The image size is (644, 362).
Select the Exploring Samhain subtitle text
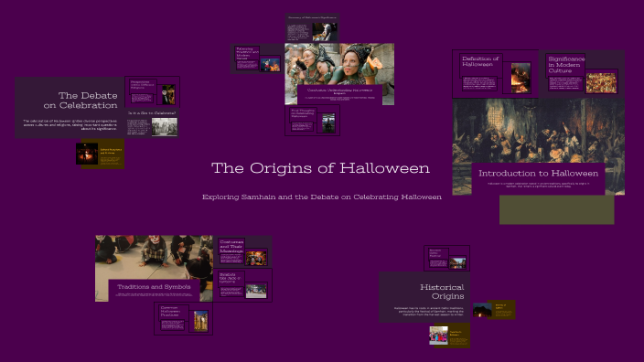click(322, 197)
